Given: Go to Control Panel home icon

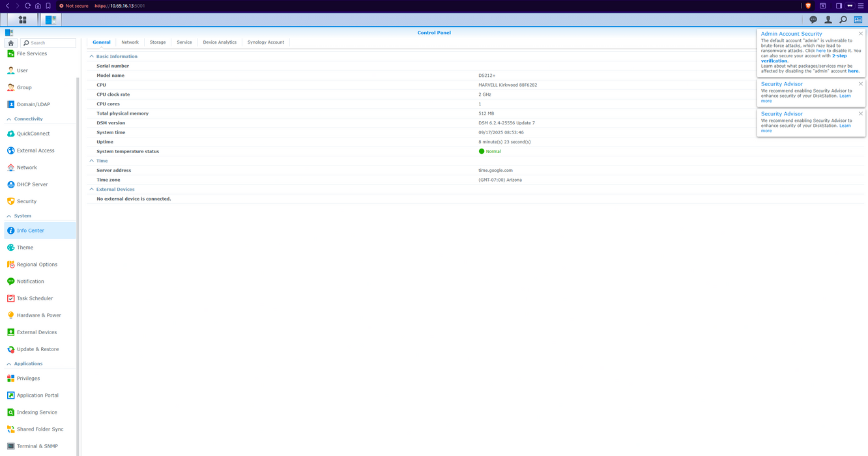Looking at the screenshot, I should 11,43.
